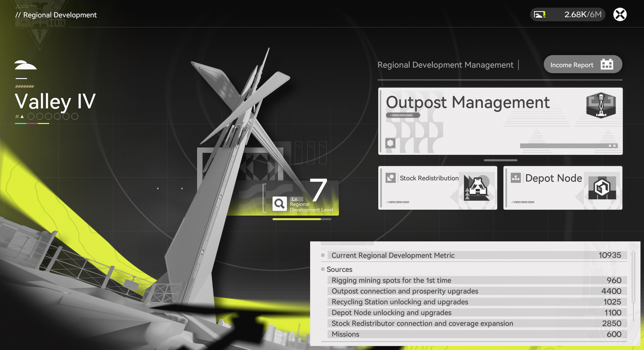The width and height of the screenshot is (644, 350).
Task: Select the Missions source row
Action: click(477, 334)
